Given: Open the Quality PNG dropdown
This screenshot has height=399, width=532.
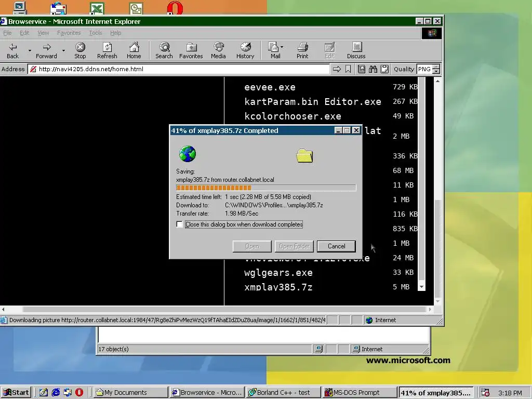Looking at the screenshot, I should (x=436, y=69).
